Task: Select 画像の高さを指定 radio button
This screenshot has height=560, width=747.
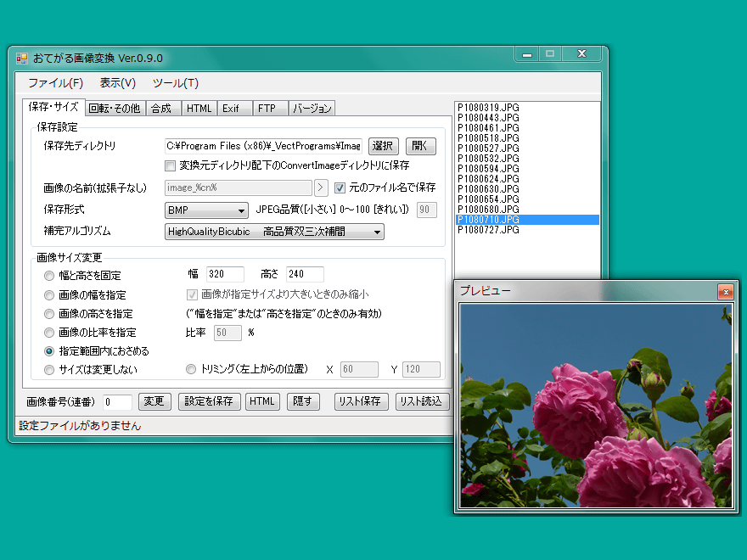Action: click(x=49, y=314)
